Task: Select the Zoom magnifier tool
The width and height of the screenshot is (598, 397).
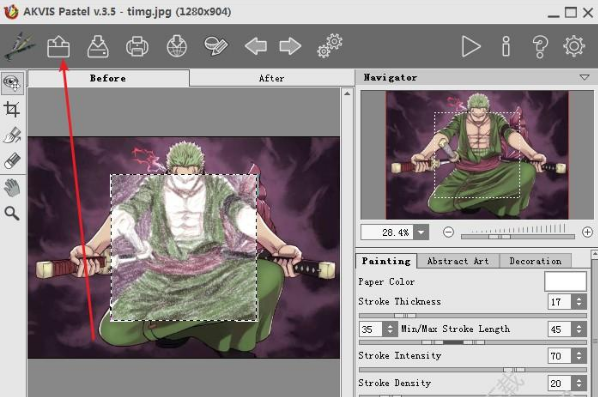Action: coord(12,213)
